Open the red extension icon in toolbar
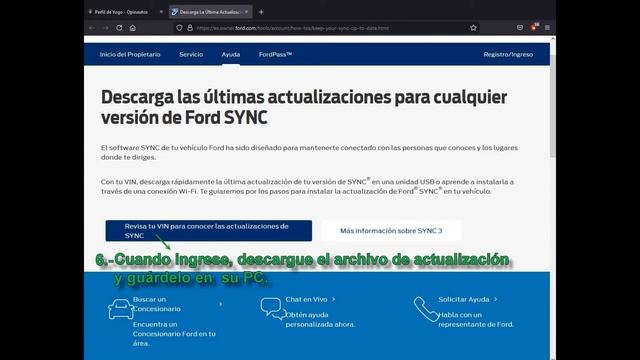Viewport: 640px width, 360px height. (x=534, y=27)
